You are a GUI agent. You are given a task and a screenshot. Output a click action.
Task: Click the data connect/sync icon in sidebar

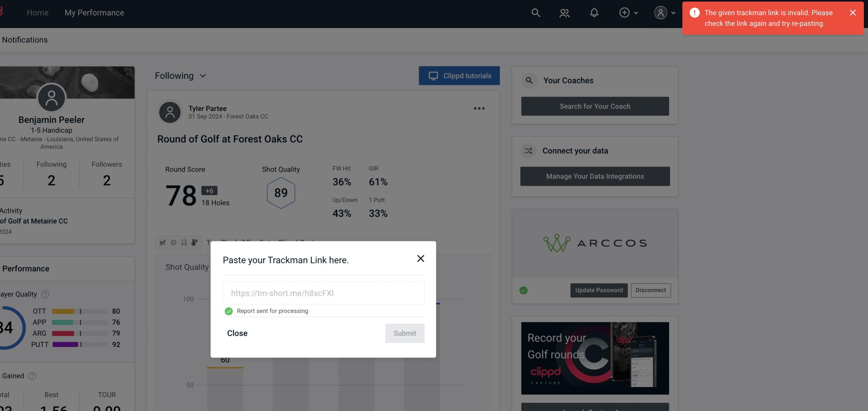click(528, 151)
